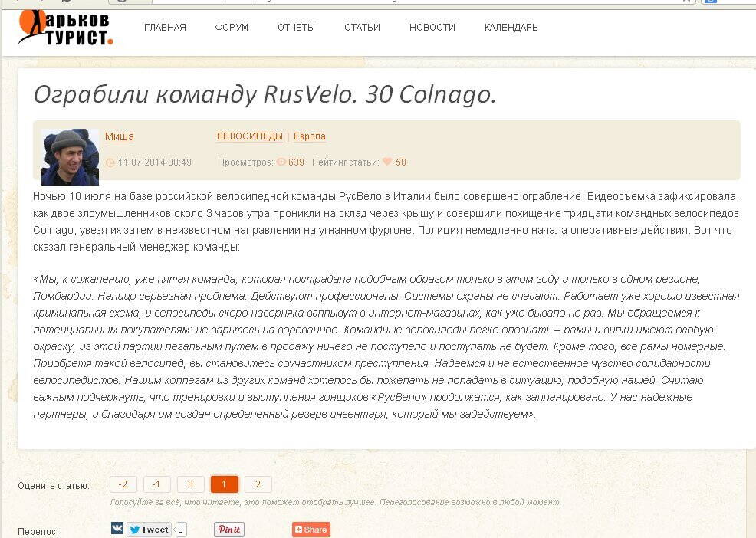The height and width of the screenshot is (538, 756).
Task: Click the heart rating icon
Action: (387, 162)
